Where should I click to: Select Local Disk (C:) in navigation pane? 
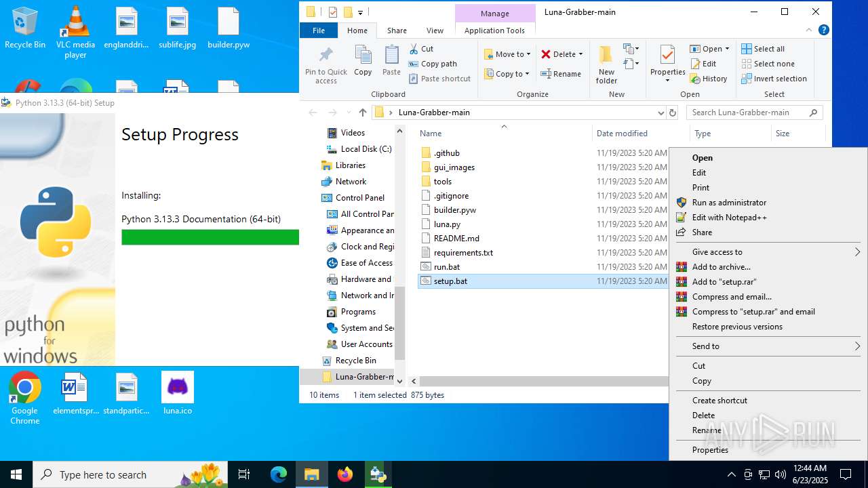coord(366,149)
